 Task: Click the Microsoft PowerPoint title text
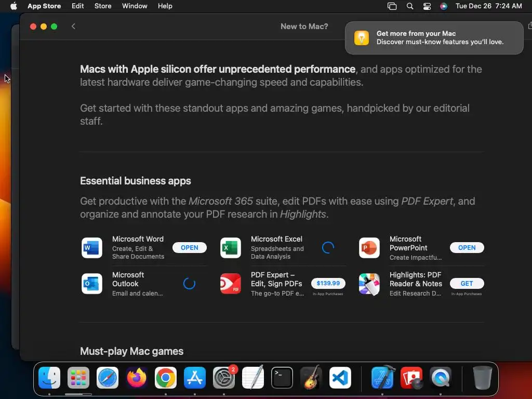pos(408,243)
